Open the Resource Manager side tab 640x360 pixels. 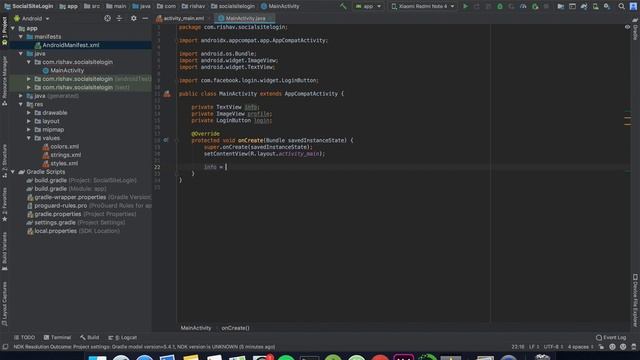coord(4,82)
